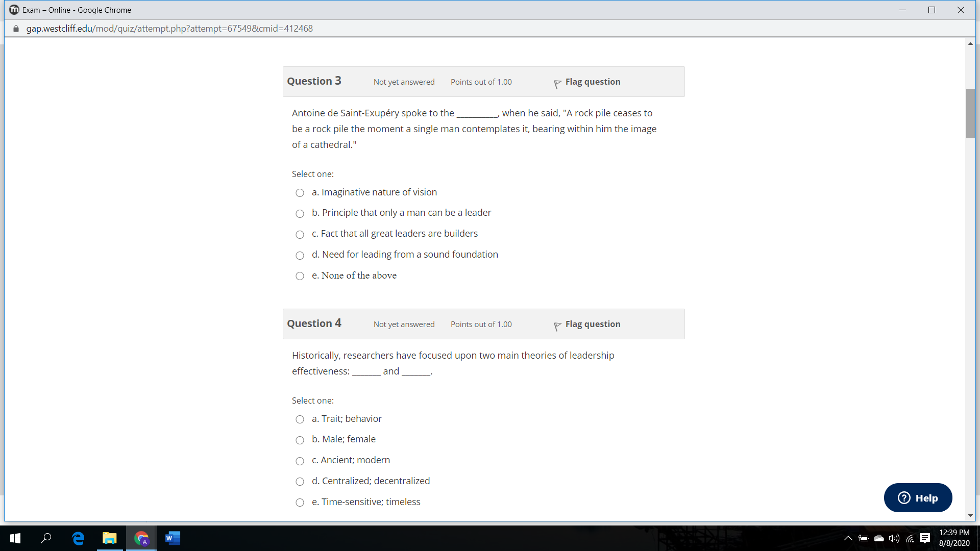This screenshot has height=551, width=980.
Task: Click the Points out of 1.00 label Question 3
Action: (482, 82)
